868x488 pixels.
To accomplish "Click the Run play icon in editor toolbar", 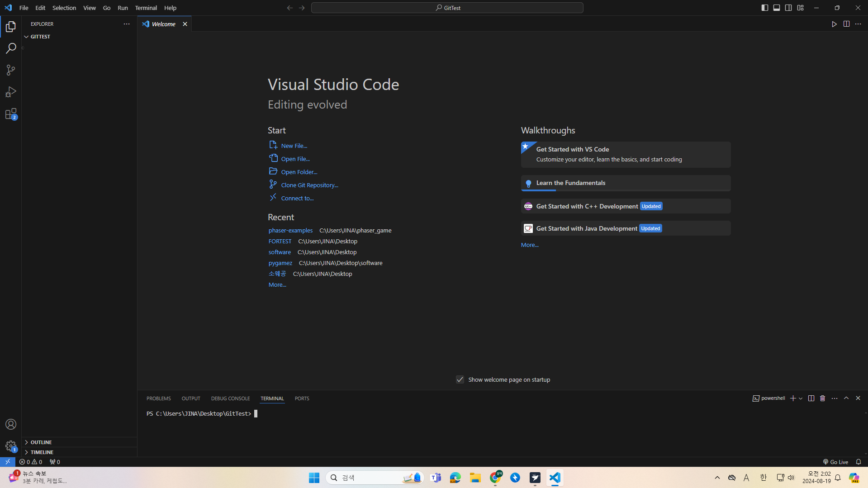I will coord(834,24).
